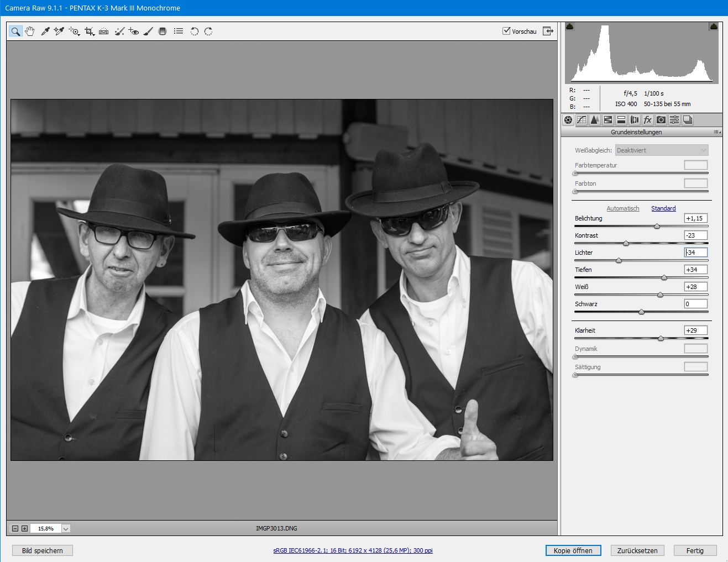Zoom in with the plus button
The image size is (728, 562).
pos(24,529)
